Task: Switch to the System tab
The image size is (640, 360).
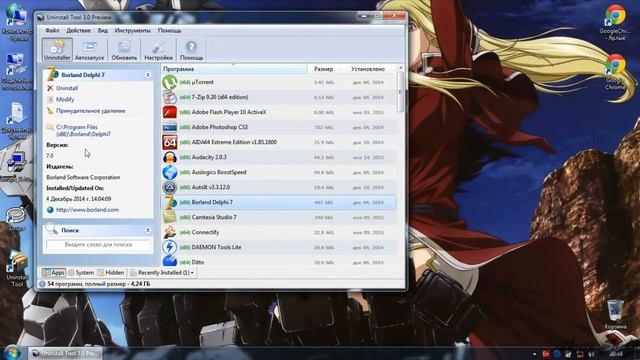Action: click(81, 273)
